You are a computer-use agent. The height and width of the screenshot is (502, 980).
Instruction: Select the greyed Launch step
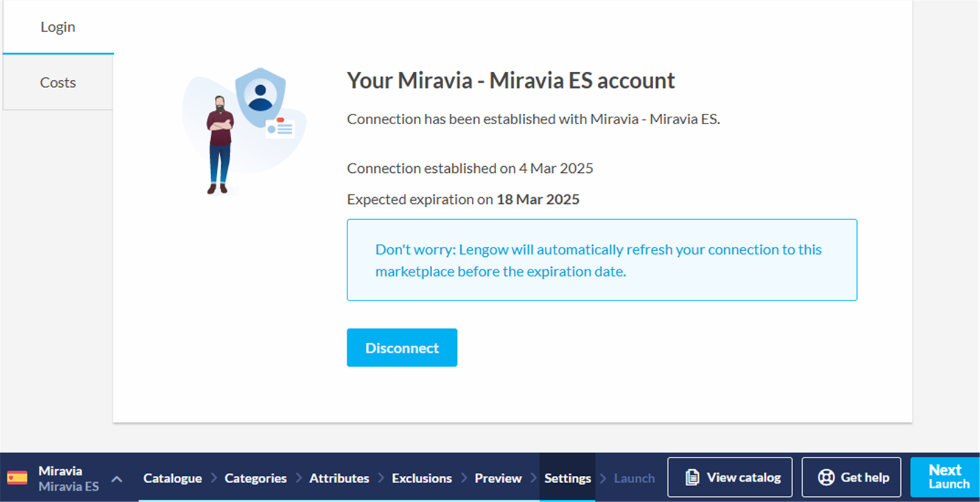pyautogui.click(x=634, y=478)
